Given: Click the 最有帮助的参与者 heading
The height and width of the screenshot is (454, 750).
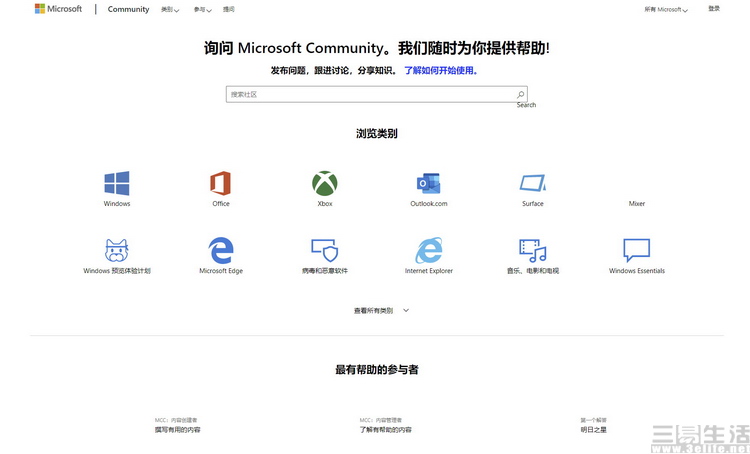Looking at the screenshot, I should pos(377,369).
